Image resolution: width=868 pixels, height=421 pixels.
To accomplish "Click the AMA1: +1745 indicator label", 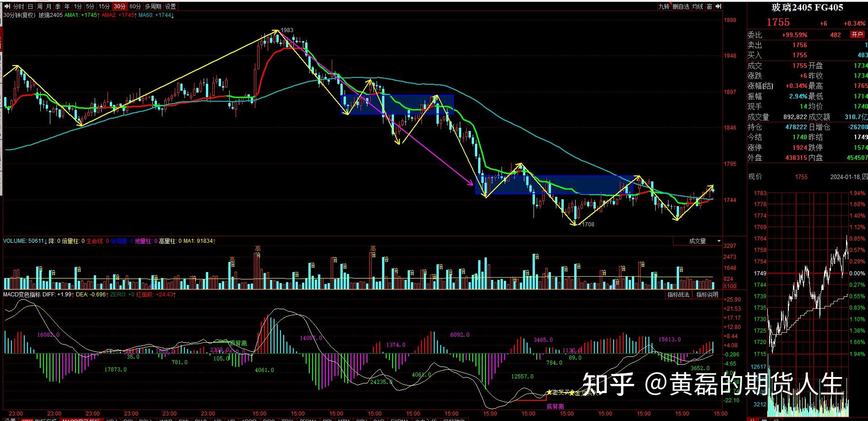I will click(82, 15).
